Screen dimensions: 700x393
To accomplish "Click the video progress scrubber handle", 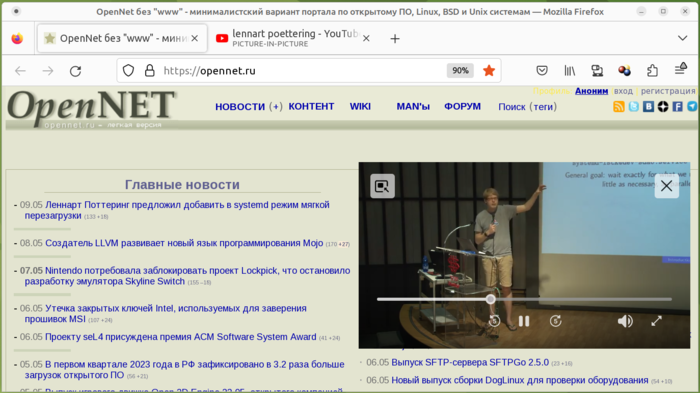I will click(x=491, y=299).
